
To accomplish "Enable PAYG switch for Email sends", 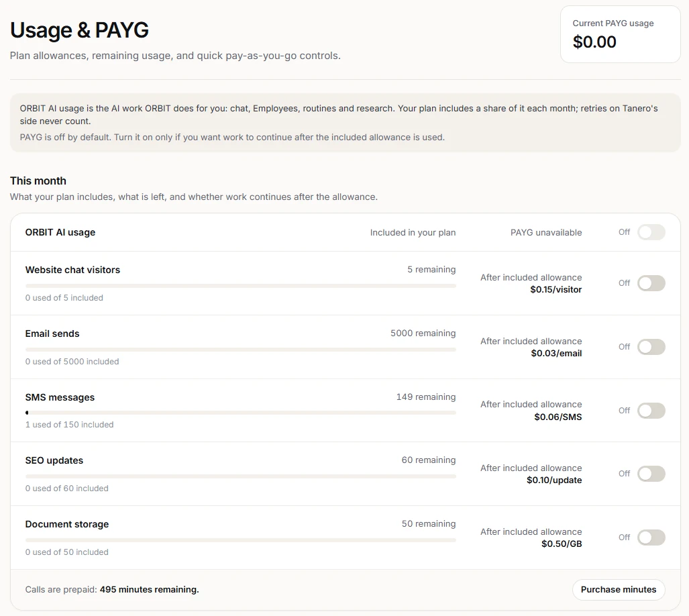I will click(x=651, y=347).
